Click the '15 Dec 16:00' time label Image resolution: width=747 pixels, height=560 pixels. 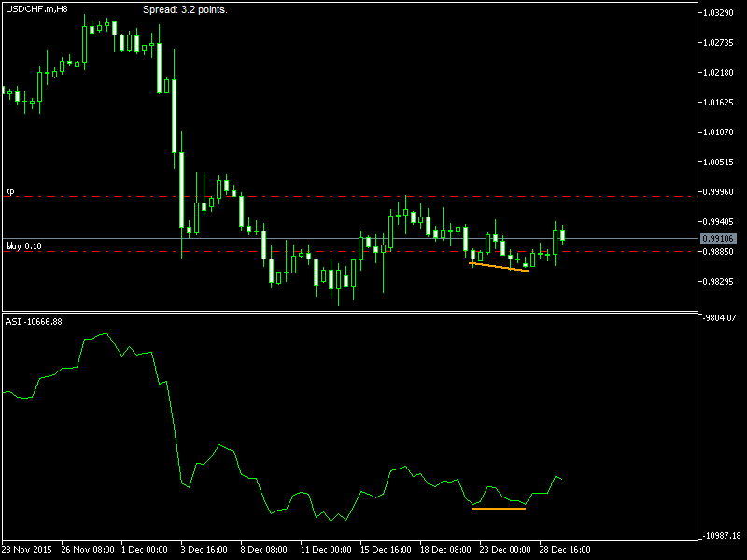386,549
